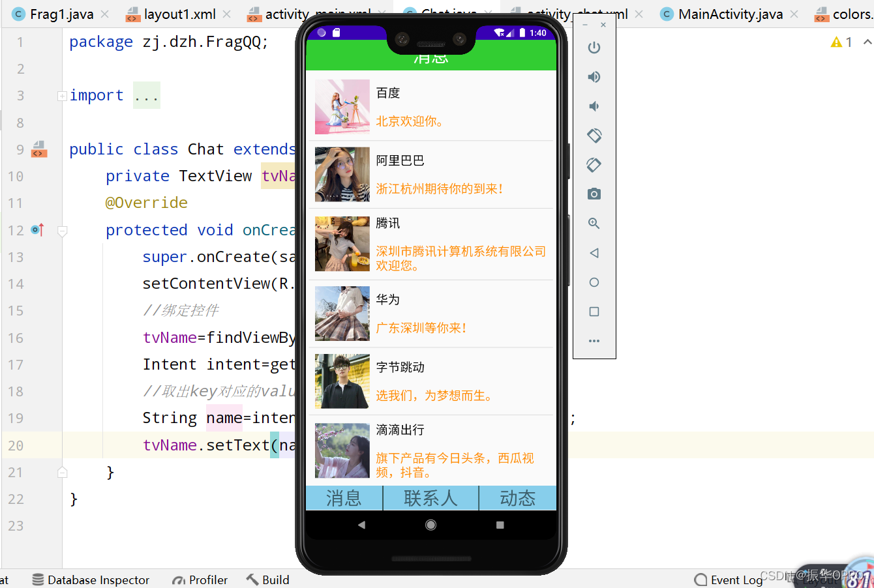Click the override gutter icon at line 12
Image resolution: width=874 pixels, height=588 pixels.
coord(37,230)
